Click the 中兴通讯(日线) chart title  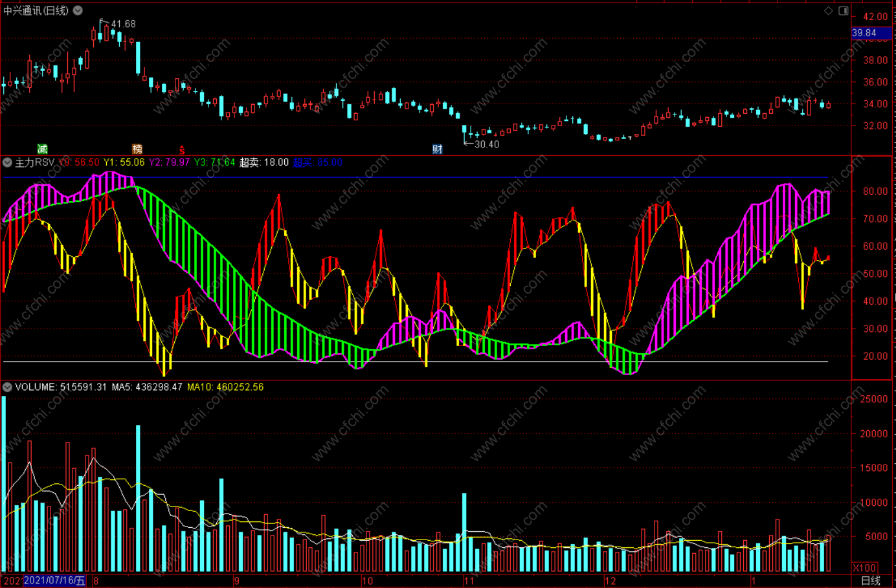pyautogui.click(x=36, y=10)
